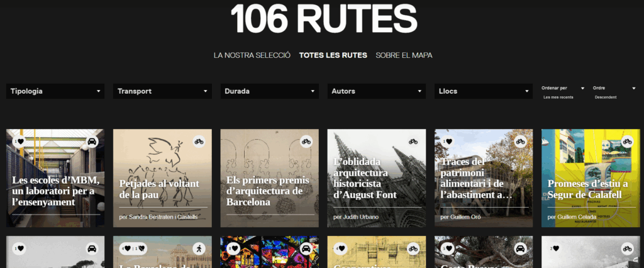644x268 pixels.
Task: Switch to La Nostra Selecció tab
Action: click(x=252, y=55)
